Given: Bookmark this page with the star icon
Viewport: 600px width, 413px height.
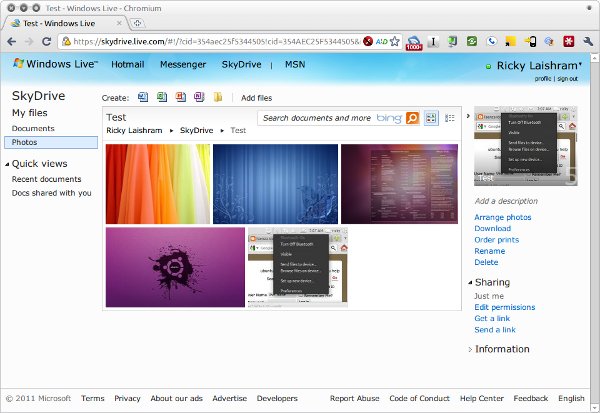Looking at the screenshot, I should tap(396, 42).
